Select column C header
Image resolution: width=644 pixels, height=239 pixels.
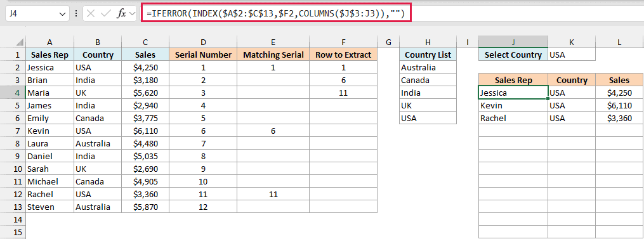click(x=145, y=42)
